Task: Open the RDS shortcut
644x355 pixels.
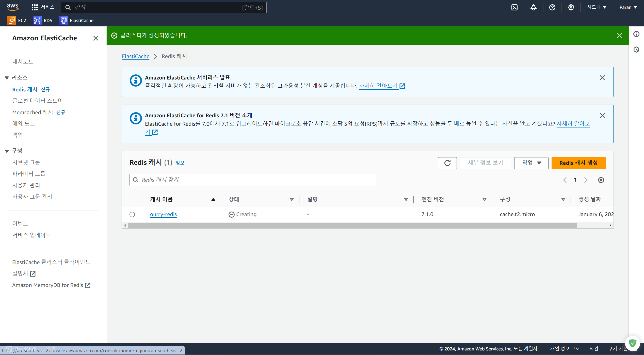Action: 43,21
